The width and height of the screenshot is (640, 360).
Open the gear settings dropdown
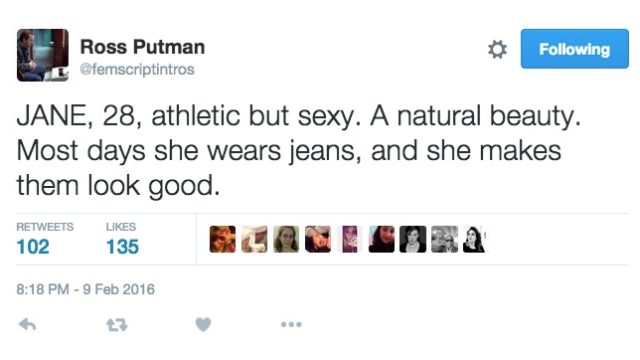tap(498, 49)
